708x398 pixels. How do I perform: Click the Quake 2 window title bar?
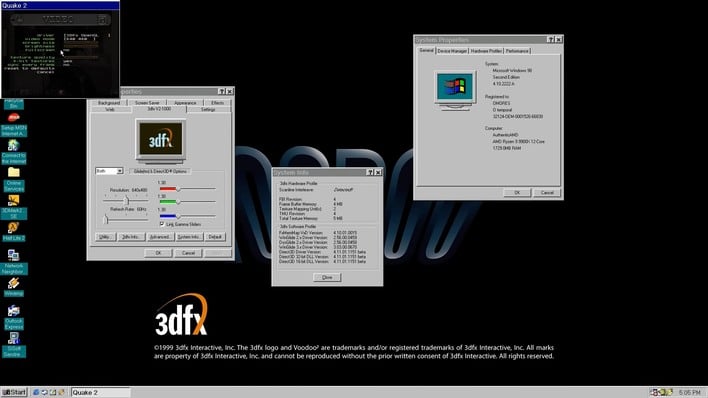(61, 5)
